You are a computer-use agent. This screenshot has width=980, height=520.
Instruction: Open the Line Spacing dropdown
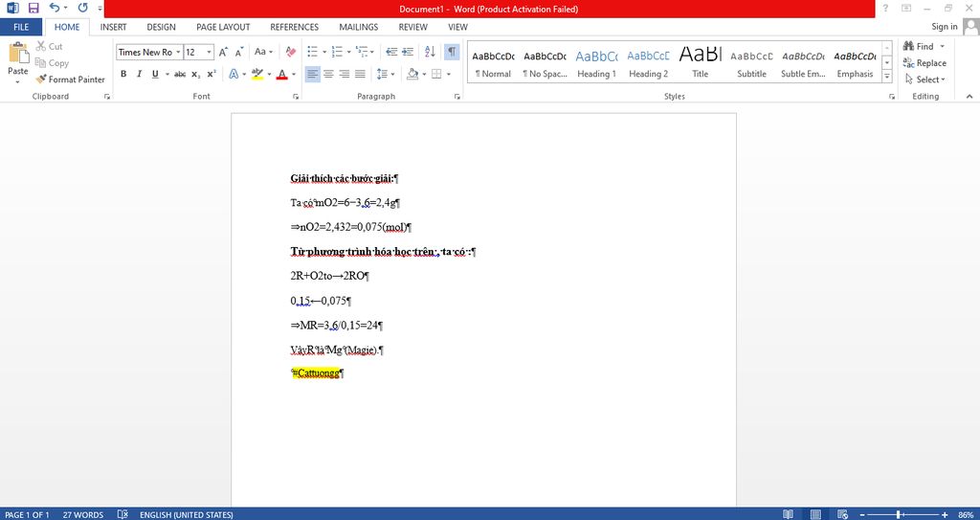pos(386,74)
